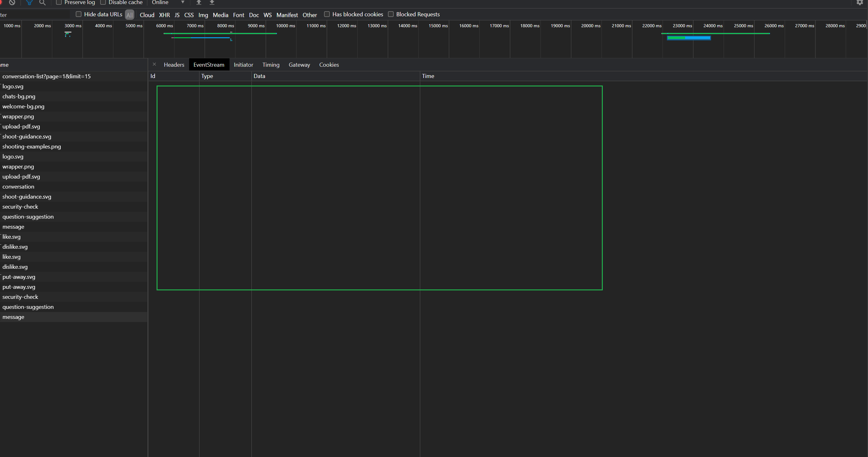The height and width of the screenshot is (457, 868).
Task: Toggle the filter funnel icon
Action: coord(29,3)
